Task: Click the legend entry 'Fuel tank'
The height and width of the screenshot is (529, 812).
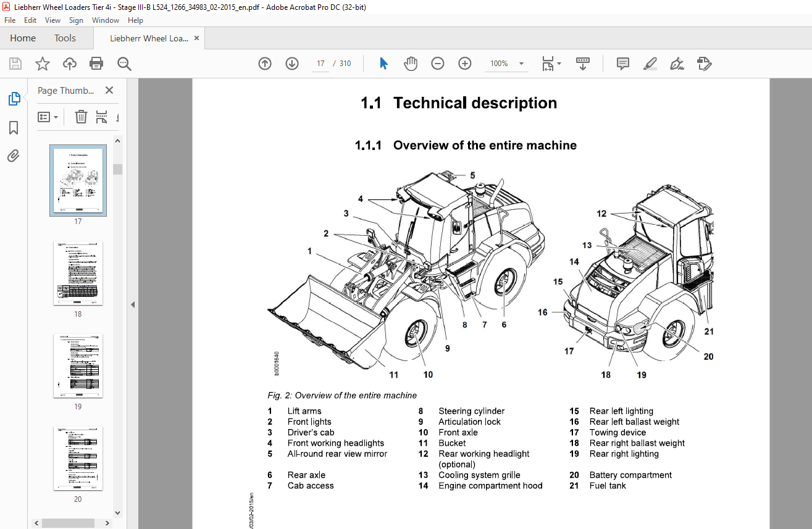Action: (x=608, y=486)
